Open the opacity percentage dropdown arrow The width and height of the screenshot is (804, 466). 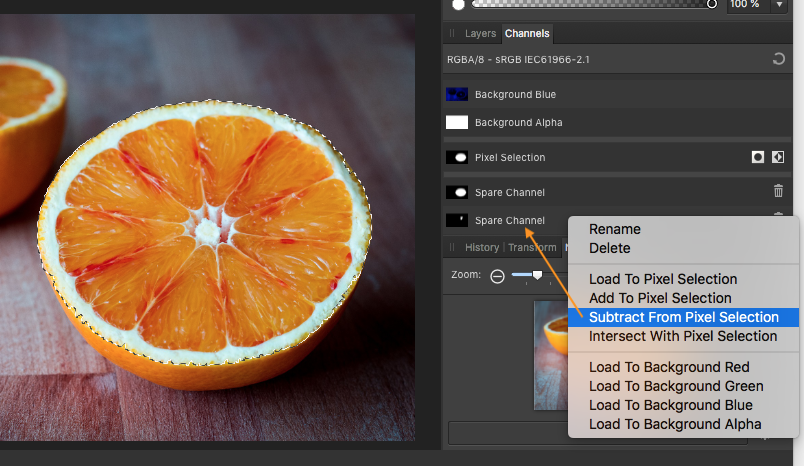779,5
